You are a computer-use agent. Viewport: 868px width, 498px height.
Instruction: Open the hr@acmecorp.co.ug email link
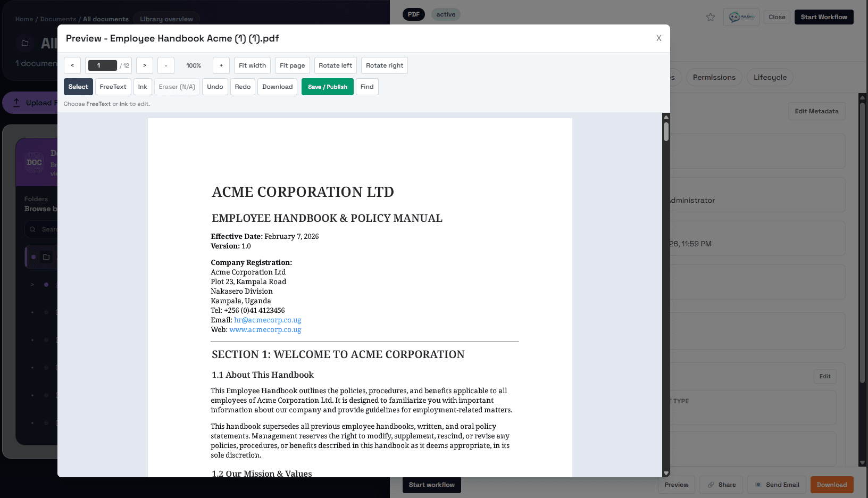tap(268, 320)
